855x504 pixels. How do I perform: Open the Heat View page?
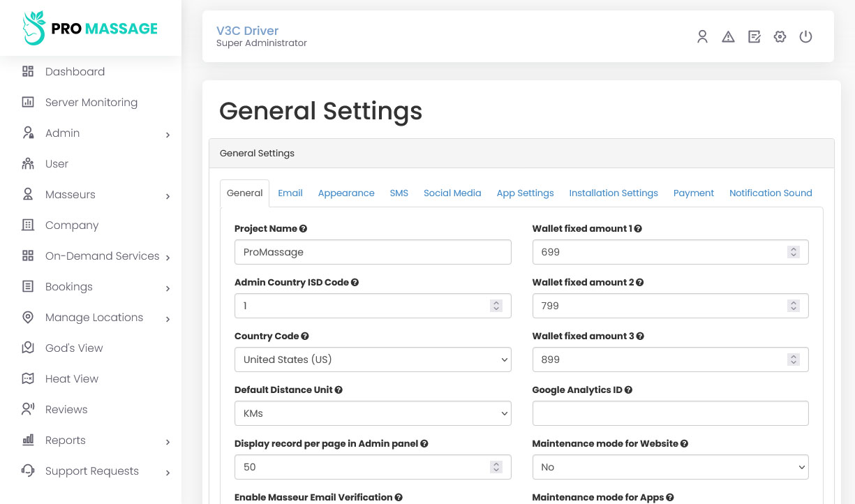click(72, 378)
